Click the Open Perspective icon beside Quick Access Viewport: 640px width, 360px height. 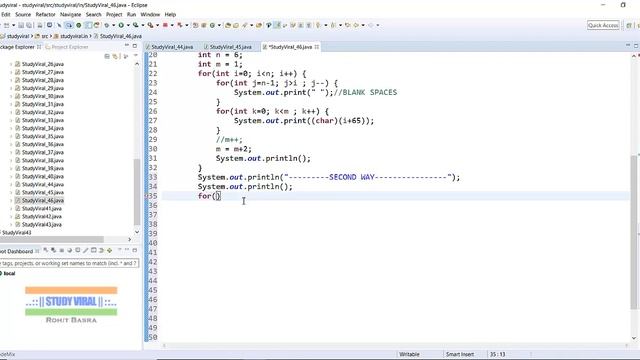tap(629, 25)
